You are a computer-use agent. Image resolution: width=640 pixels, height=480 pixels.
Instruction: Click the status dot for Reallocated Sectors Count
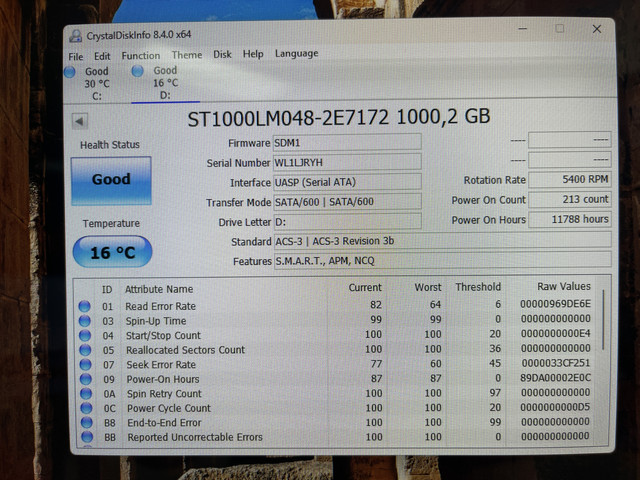tap(85, 350)
